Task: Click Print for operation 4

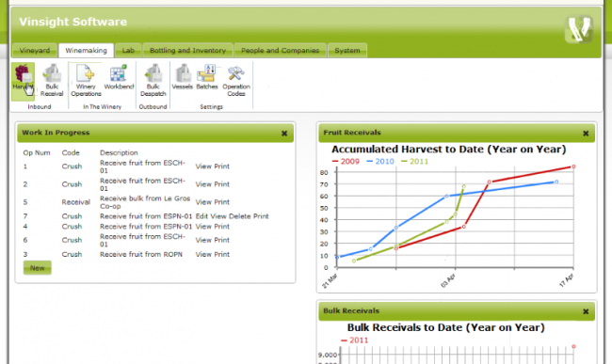Action: 221,226
